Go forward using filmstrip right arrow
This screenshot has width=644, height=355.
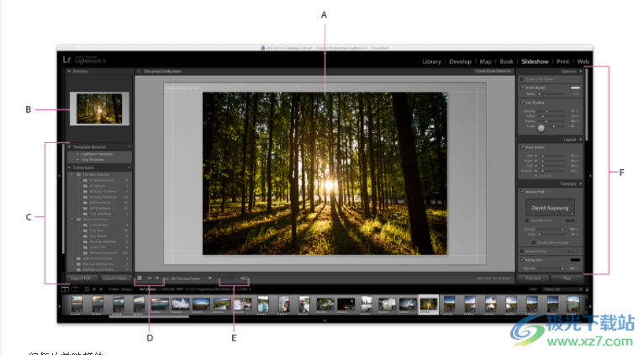[x=101, y=289]
